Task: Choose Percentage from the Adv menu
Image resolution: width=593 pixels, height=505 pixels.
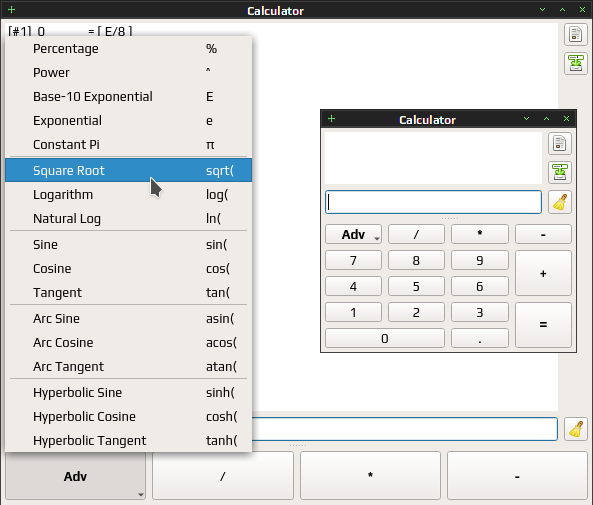Action: pyautogui.click(x=128, y=49)
